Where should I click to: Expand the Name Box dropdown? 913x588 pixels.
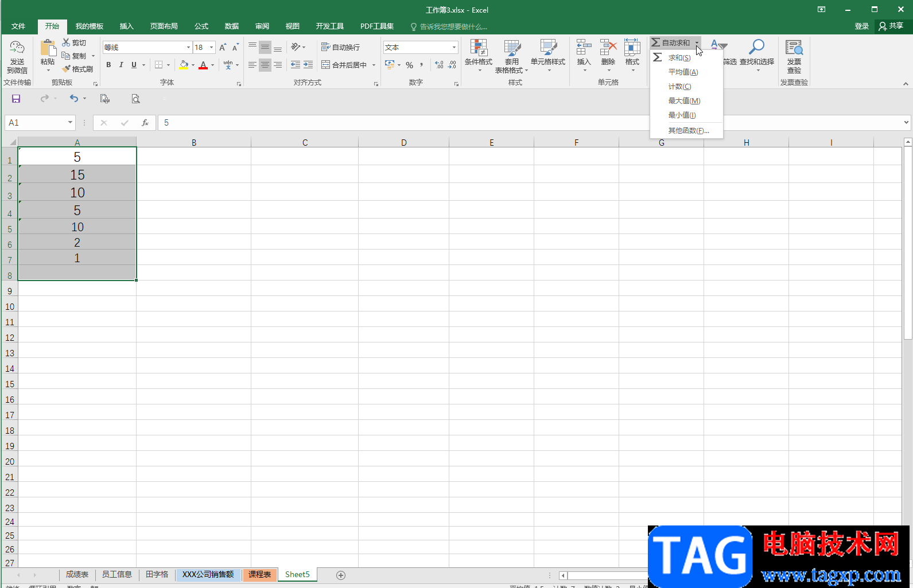[70, 123]
